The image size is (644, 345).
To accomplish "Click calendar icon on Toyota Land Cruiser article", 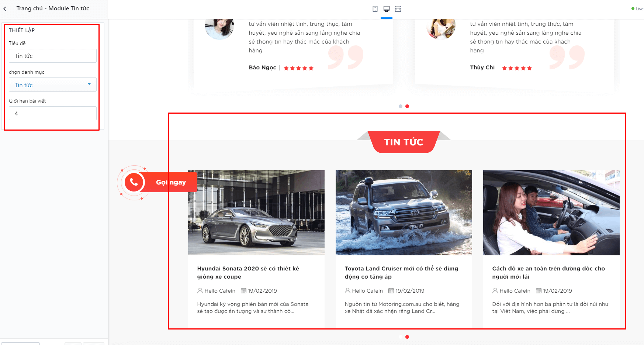I will pos(391,291).
